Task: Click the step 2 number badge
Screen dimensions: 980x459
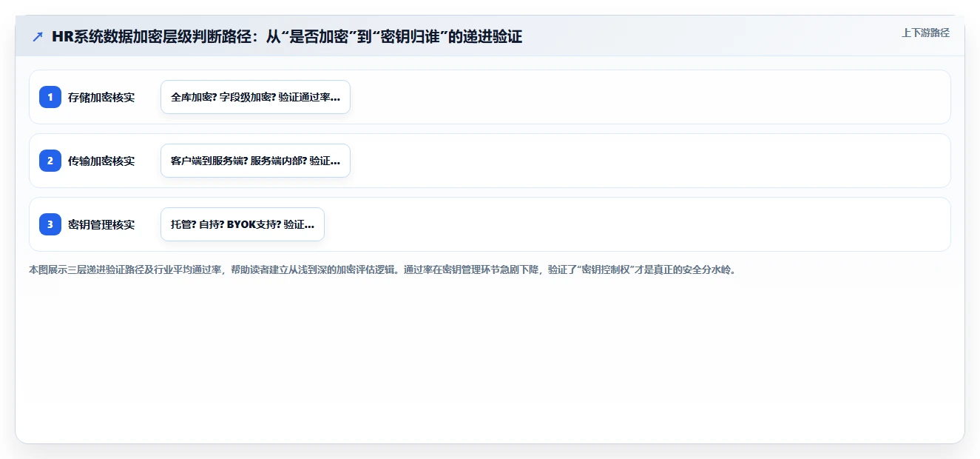Action: point(50,161)
